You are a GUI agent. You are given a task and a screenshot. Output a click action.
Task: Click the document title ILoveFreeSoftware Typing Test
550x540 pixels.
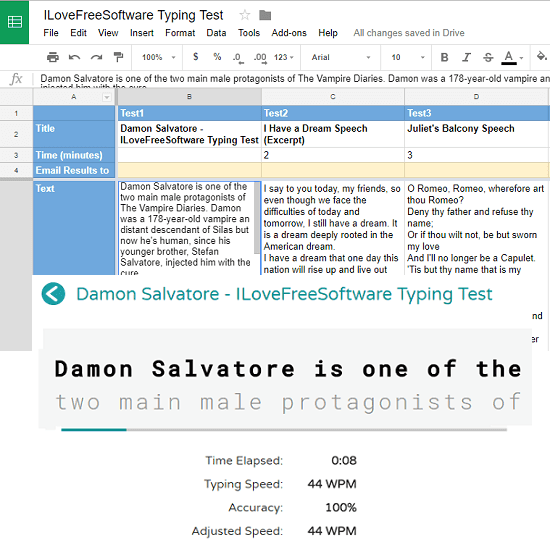pos(133,15)
